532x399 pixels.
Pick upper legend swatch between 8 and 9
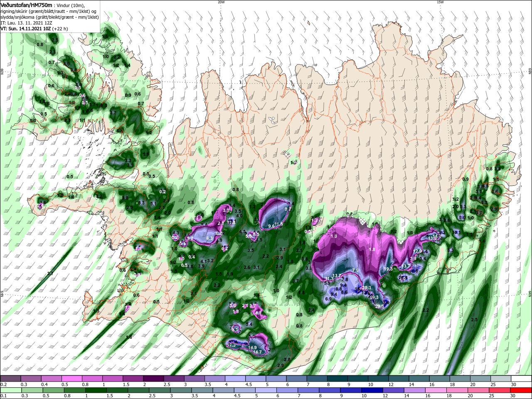pos(337,379)
